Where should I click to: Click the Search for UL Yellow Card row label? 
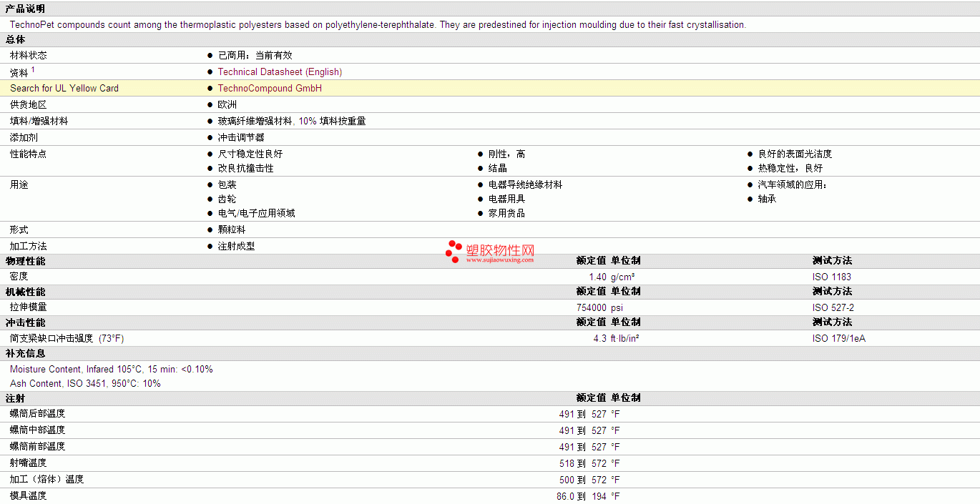point(64,88)
